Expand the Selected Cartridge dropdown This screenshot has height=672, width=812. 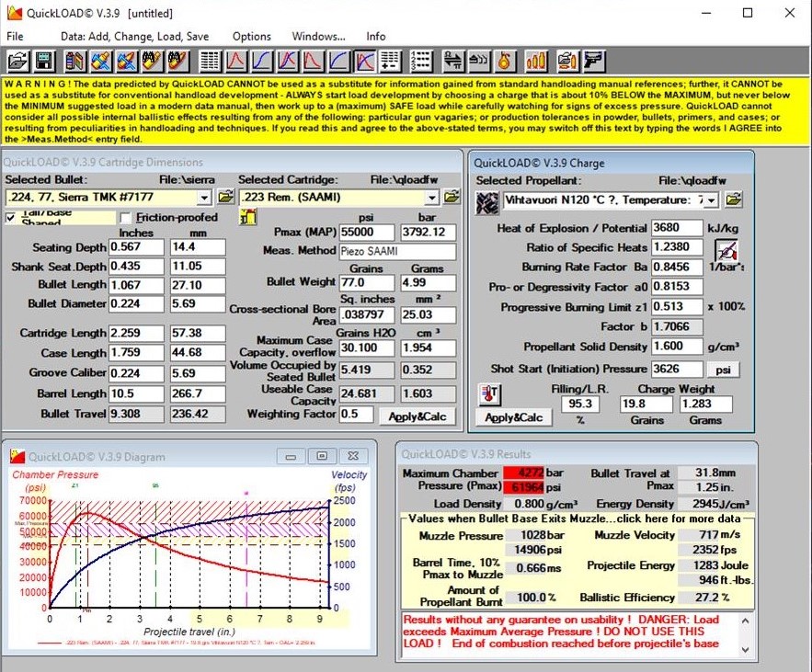click(x=432, y=198)
